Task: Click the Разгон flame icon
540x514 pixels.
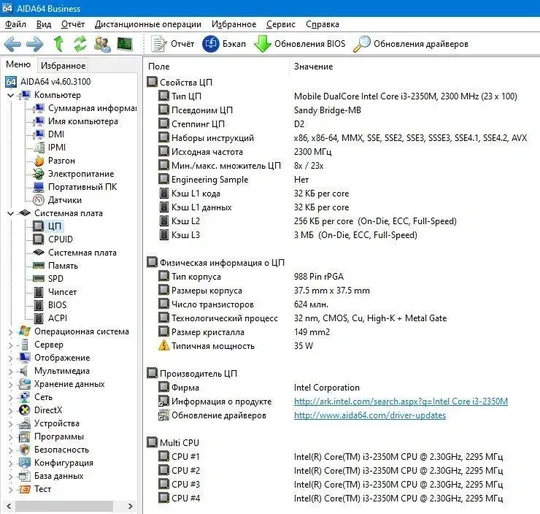Action: pyautogui.click(x=39, y=161)
